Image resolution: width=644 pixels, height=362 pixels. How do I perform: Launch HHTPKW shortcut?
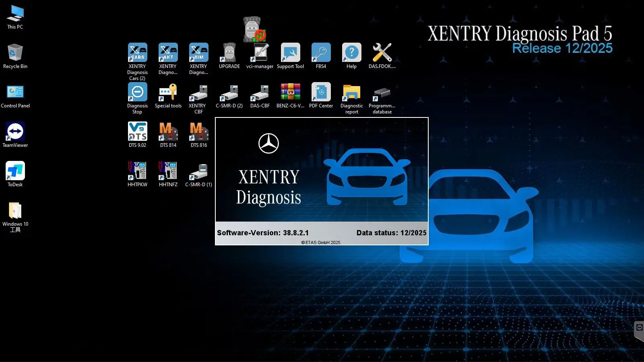[x=137, y=171]
